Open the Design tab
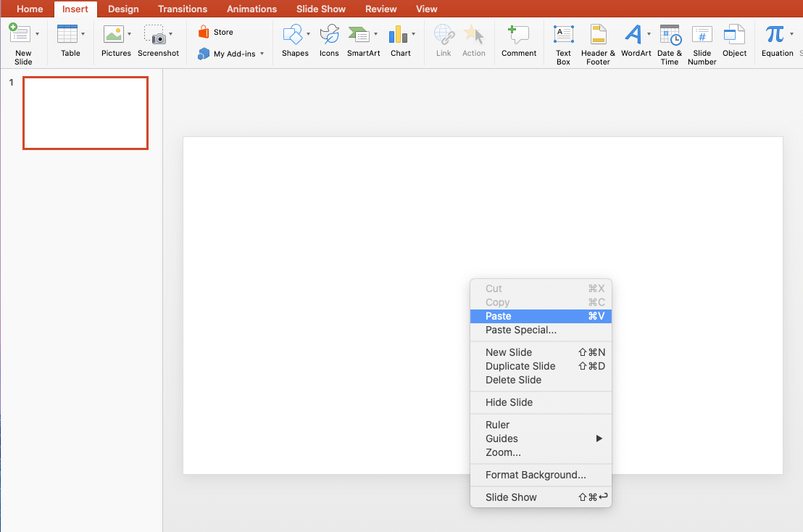 click(123, 9)
